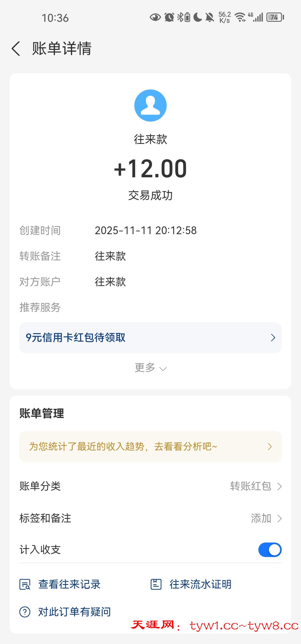Image resolution: width=301 pixels, height=644 pixels.
Task: Open the income trend analysis banner
Action: [x=151, y=447]
